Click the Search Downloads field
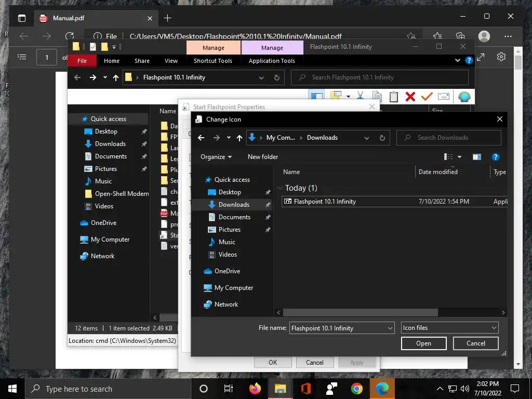The height and width of the screenshot is (399, 532). click(x=448, y=138)
